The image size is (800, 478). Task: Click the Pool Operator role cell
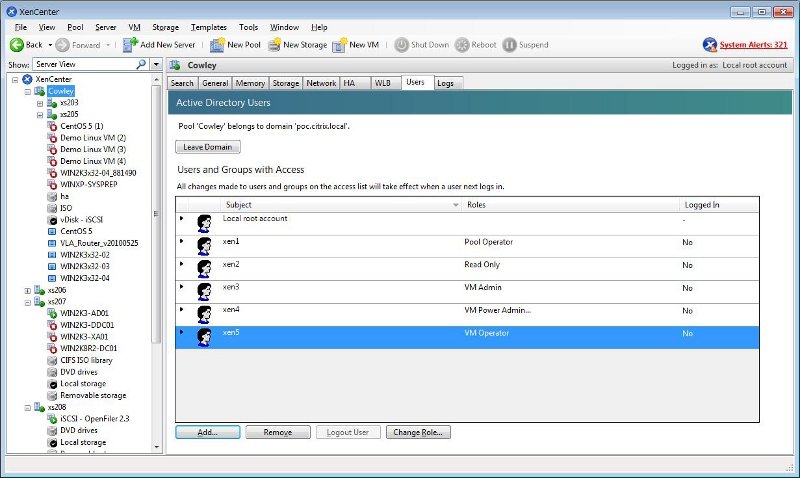(x=489, y=242)
